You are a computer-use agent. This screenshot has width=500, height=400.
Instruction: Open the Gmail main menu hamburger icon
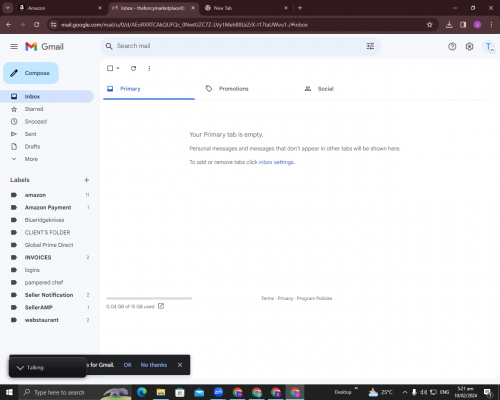pyautogui.click(x=14, y=47)
